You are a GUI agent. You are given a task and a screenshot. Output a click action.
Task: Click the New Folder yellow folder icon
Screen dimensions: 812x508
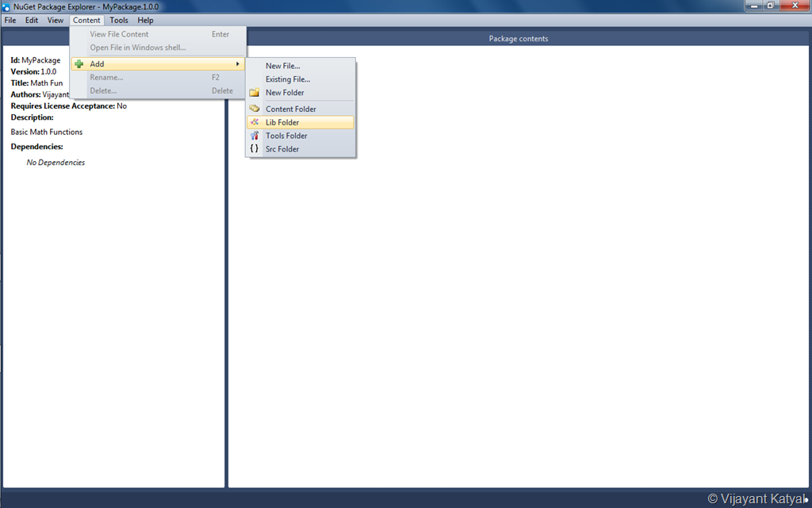pos(255,92)
